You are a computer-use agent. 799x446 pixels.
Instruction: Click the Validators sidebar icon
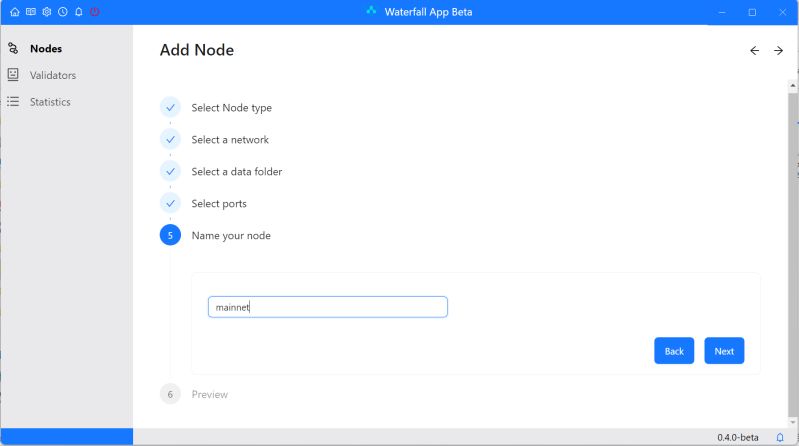13,75
